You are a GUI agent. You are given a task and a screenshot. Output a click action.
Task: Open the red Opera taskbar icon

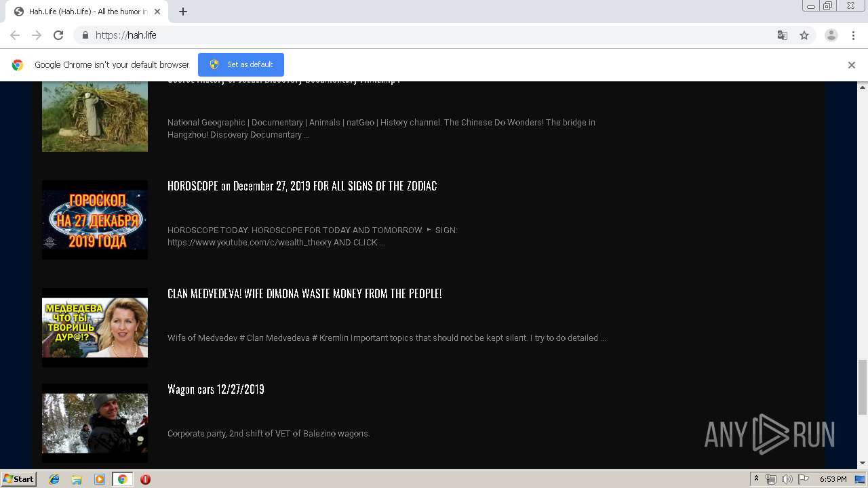(145, 479)
